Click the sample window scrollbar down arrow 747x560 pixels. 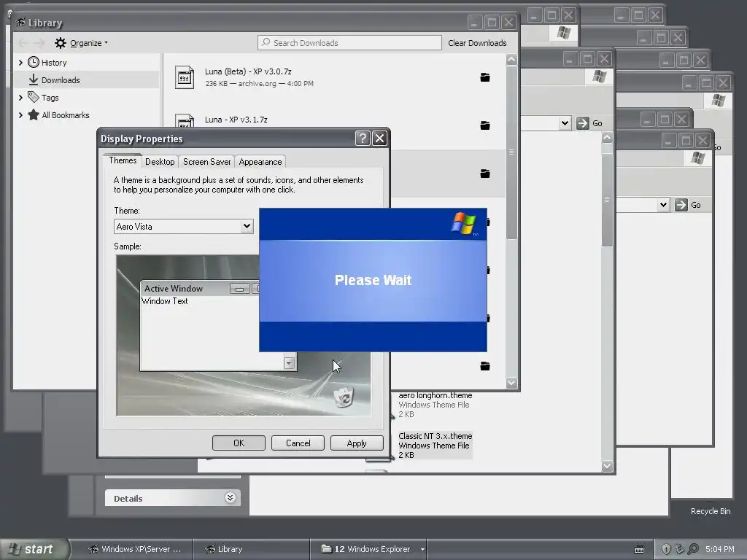pos(289,363)
